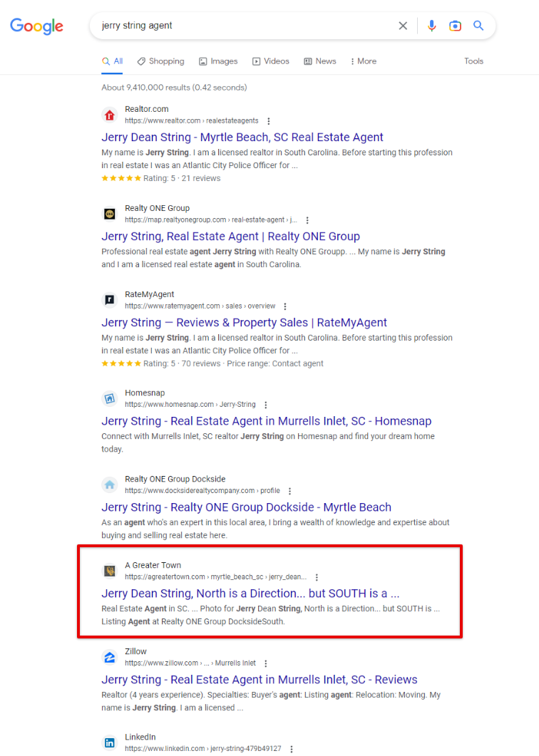Click the www.realtor.com realestateagents URL
This screenshot has height=756, width=539.
pos(192,120)
